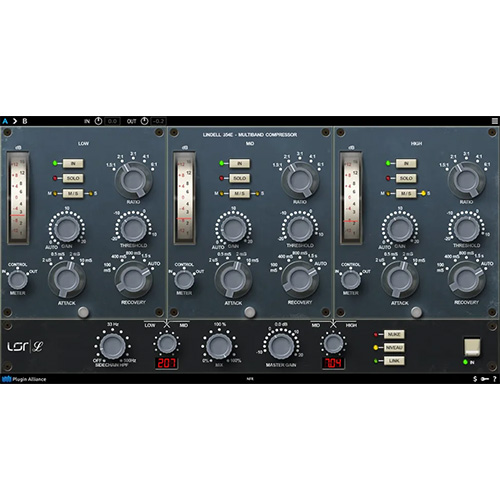Click the round button under LOW band
Screen dimensions: 500x500
83,312
